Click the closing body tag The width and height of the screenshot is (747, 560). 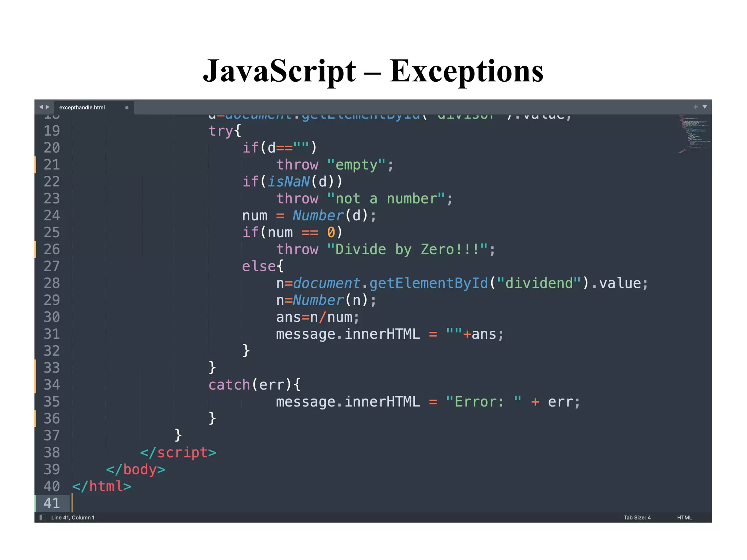(136, 469)
